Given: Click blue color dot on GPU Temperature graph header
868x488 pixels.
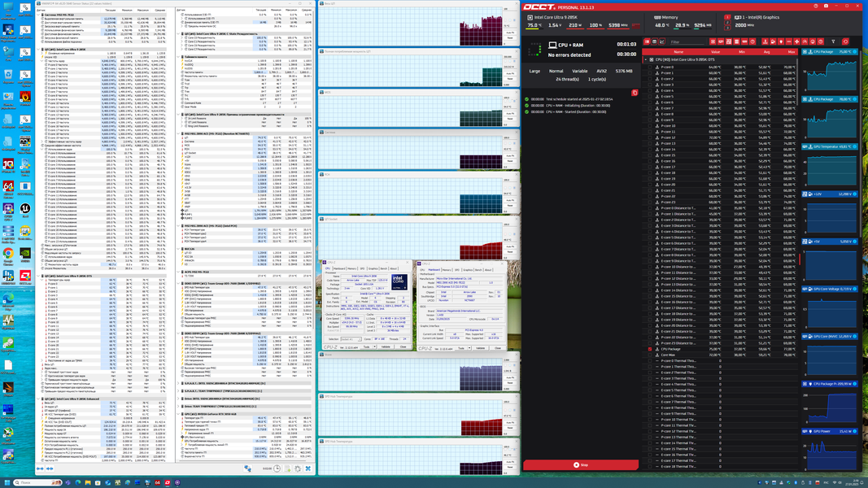Looking at the screenshot, I should 855,146.
